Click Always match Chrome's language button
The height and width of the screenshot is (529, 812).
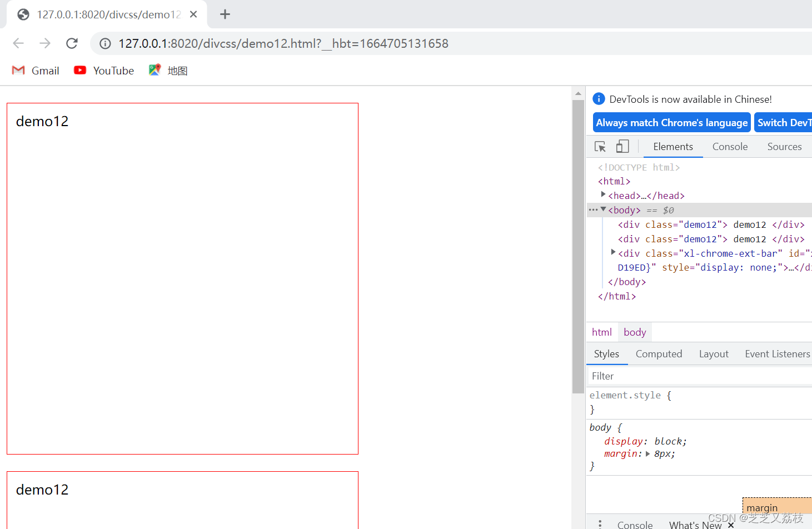pos(671,123)
